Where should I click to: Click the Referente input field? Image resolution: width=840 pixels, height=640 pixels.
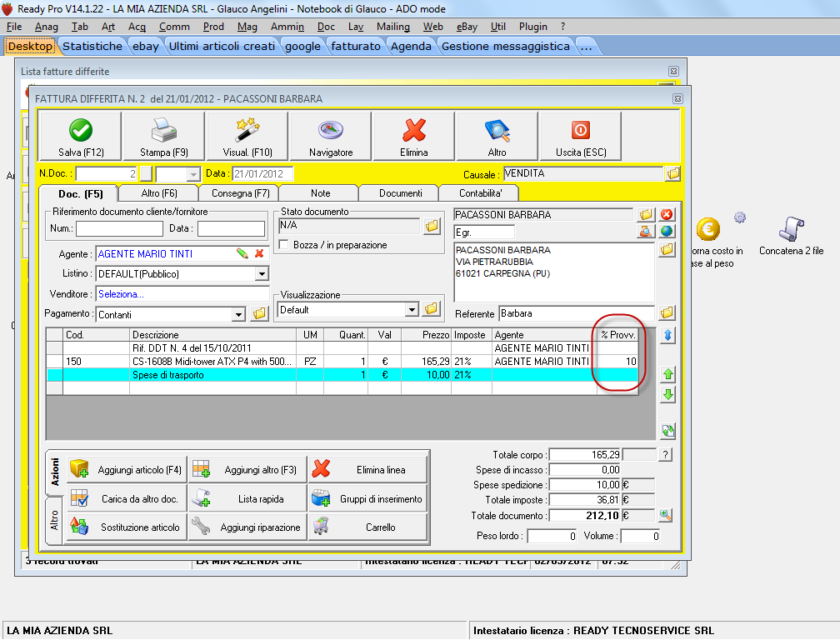[576, 314]
